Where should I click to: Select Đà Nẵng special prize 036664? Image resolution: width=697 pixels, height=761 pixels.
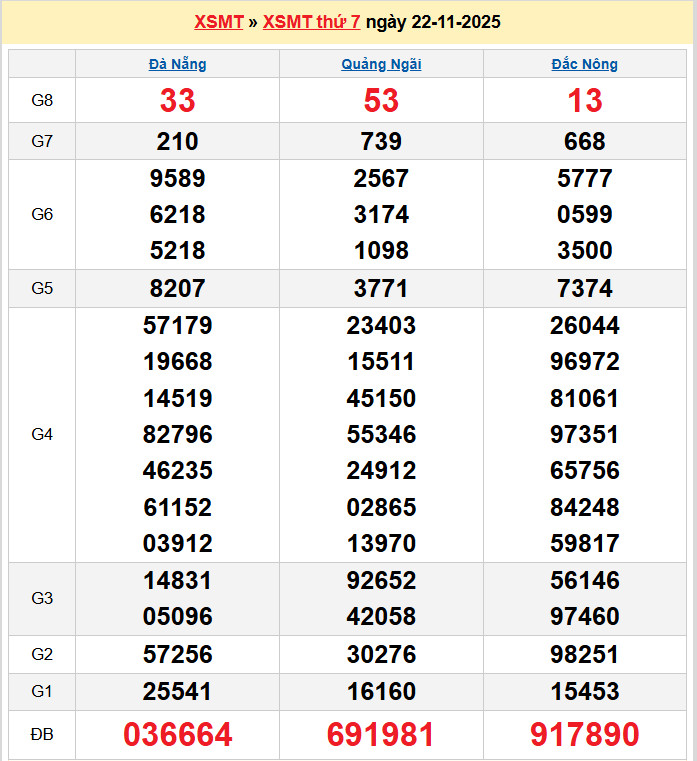point(177,735)
